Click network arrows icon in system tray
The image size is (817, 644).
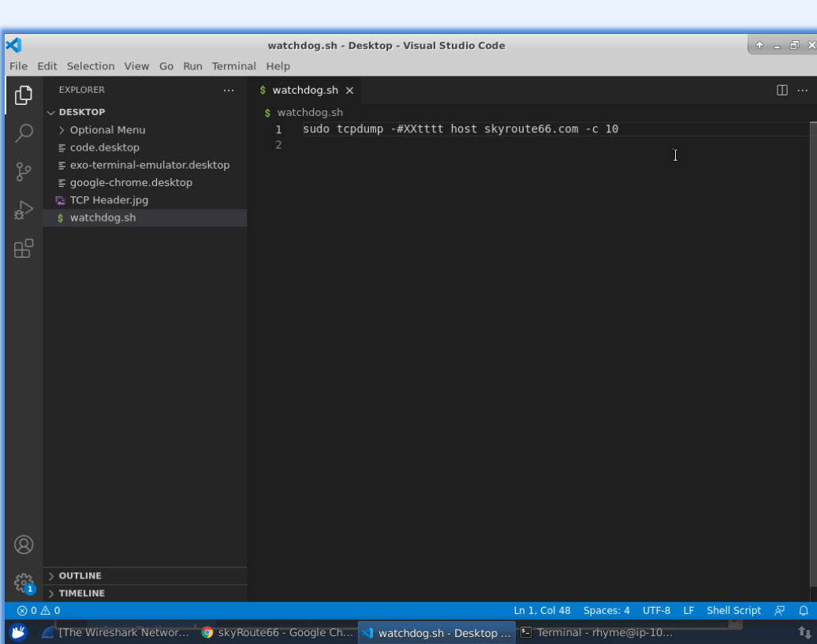point(804,632)
